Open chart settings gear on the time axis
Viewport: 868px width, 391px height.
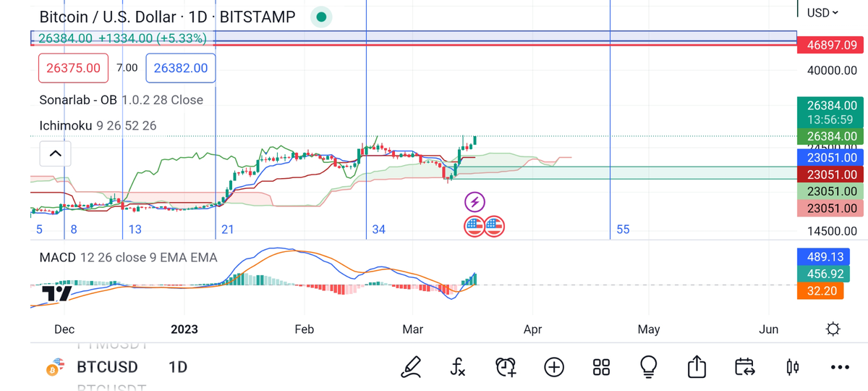(833, 329)
